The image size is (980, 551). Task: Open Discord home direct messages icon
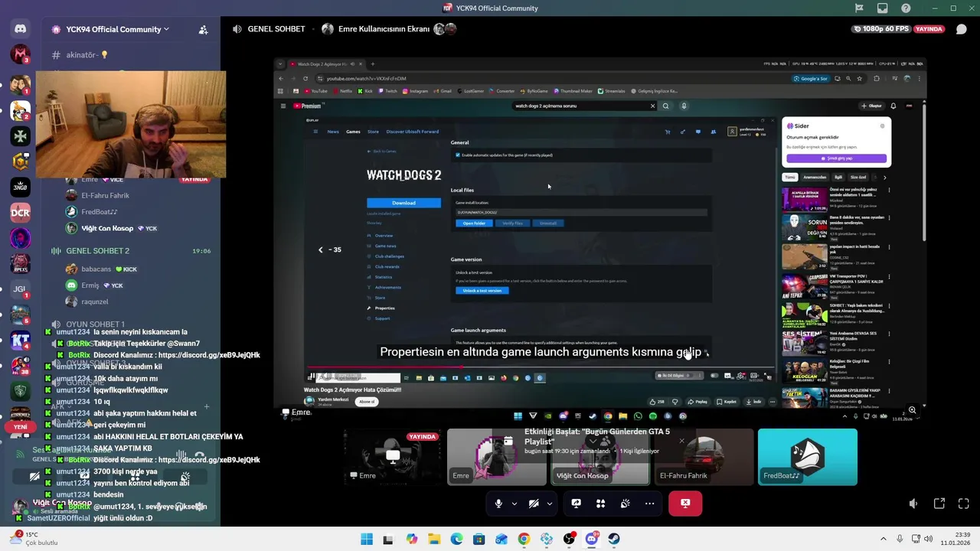[20, 29]
